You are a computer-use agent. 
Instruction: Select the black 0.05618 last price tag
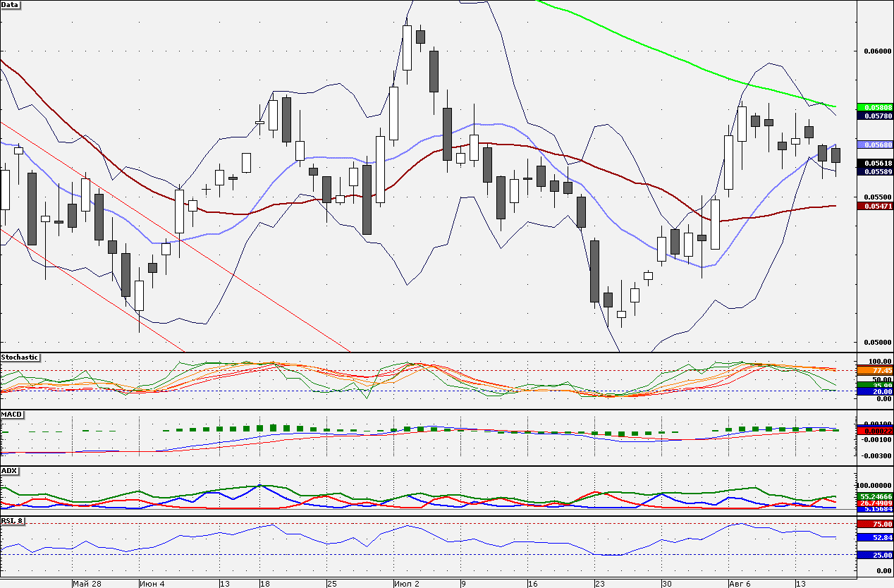[x=875, y=164]
